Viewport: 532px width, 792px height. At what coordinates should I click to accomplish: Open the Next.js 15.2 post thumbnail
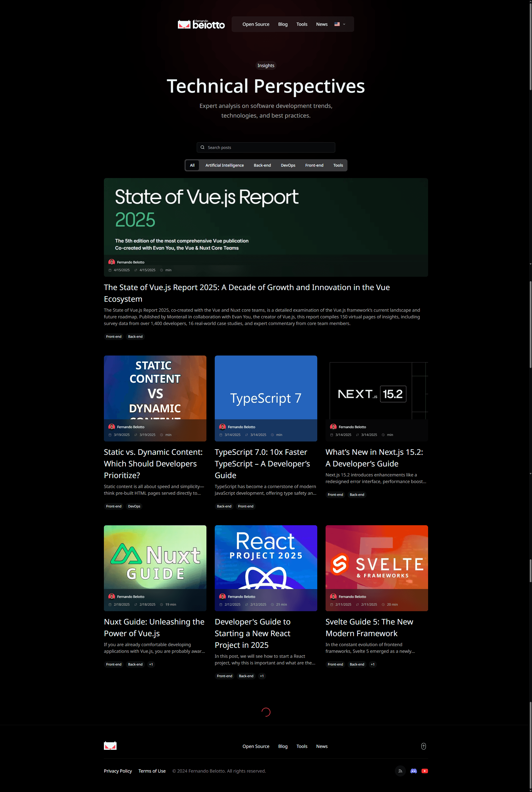pos(377,398)
